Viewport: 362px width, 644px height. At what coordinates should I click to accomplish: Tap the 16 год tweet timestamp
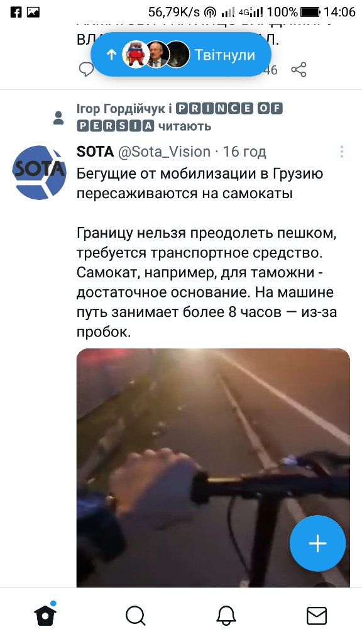244,152
